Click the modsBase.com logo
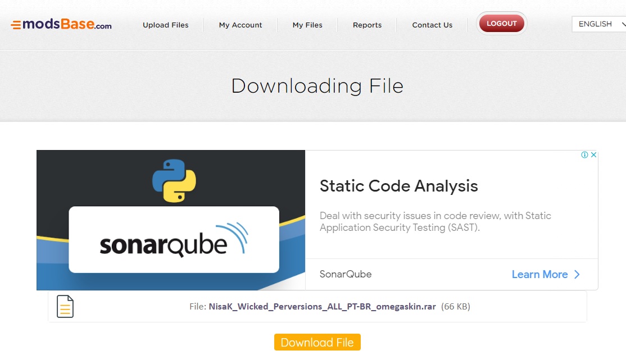This screenshot has width=626, height=364. coord(61,24)
